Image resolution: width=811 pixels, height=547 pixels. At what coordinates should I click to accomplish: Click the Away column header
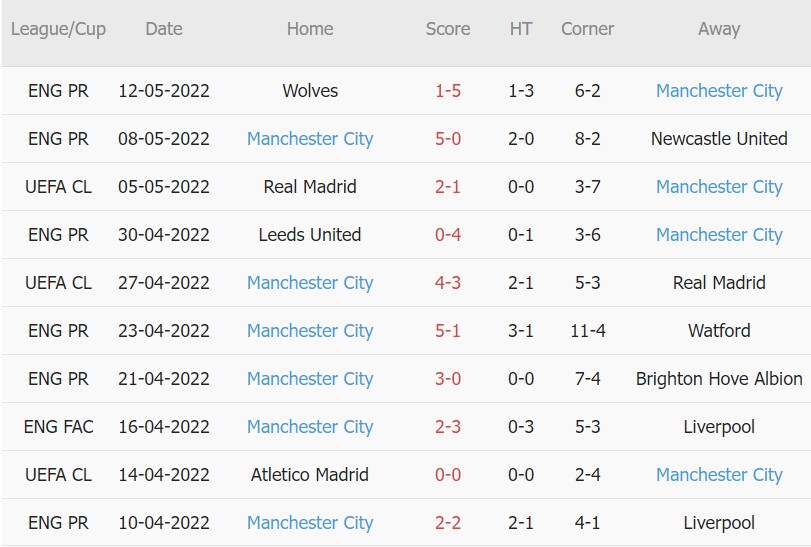719,29
